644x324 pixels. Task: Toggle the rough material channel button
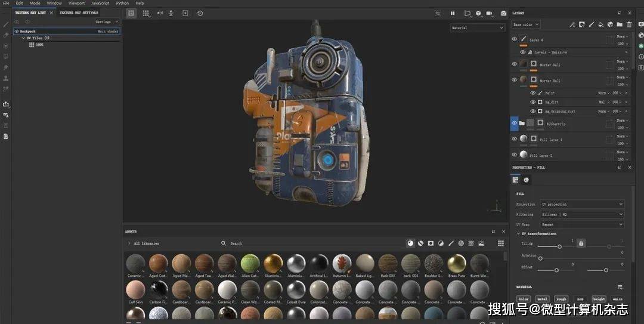[561, 299]
